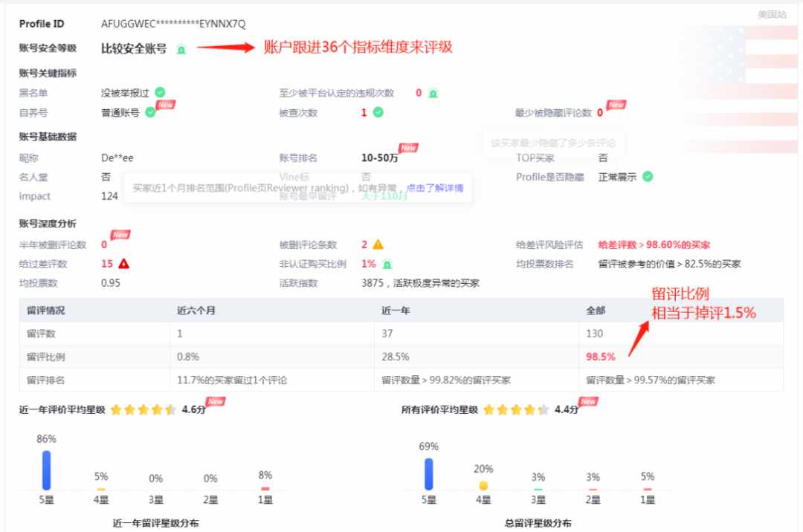Click the Profile ID value AFUGGWEC**********EYNNX7Q
This screenshot has height=532, width=803.
173,24
